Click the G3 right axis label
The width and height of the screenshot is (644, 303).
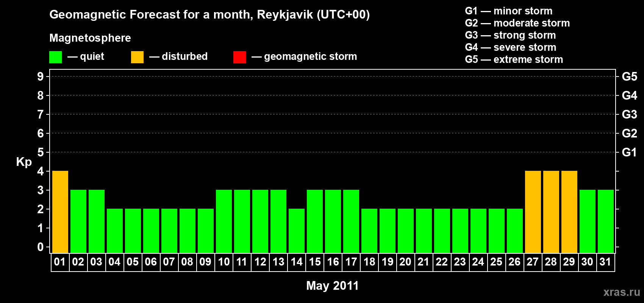click(x=630, y=114)
